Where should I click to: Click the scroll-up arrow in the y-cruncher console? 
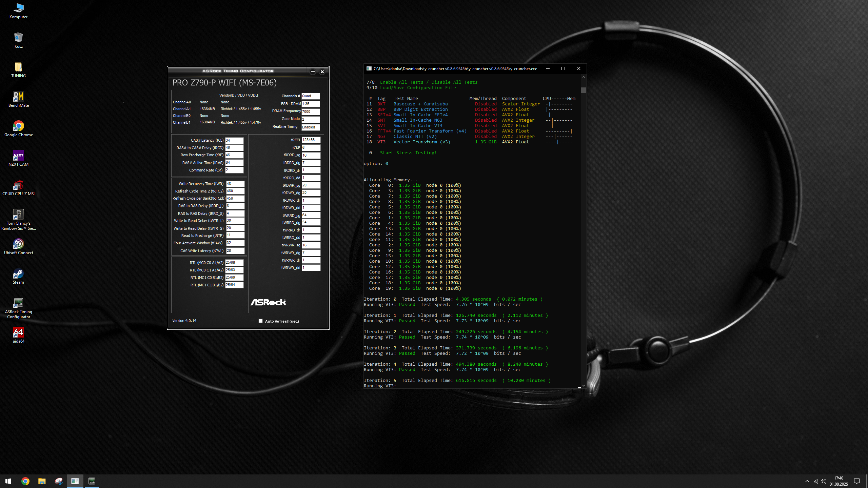click(584, 77)
